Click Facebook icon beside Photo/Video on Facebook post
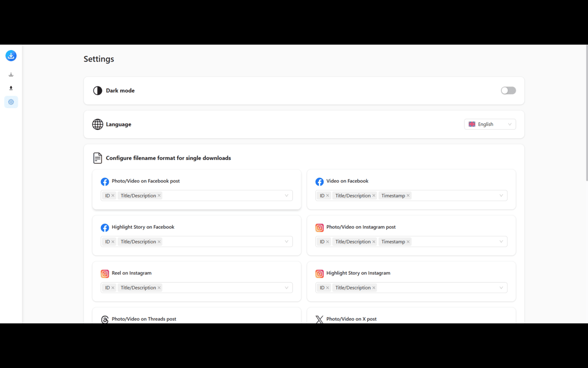This screenshot has height=368, width=588. click(x=105, y=182)
